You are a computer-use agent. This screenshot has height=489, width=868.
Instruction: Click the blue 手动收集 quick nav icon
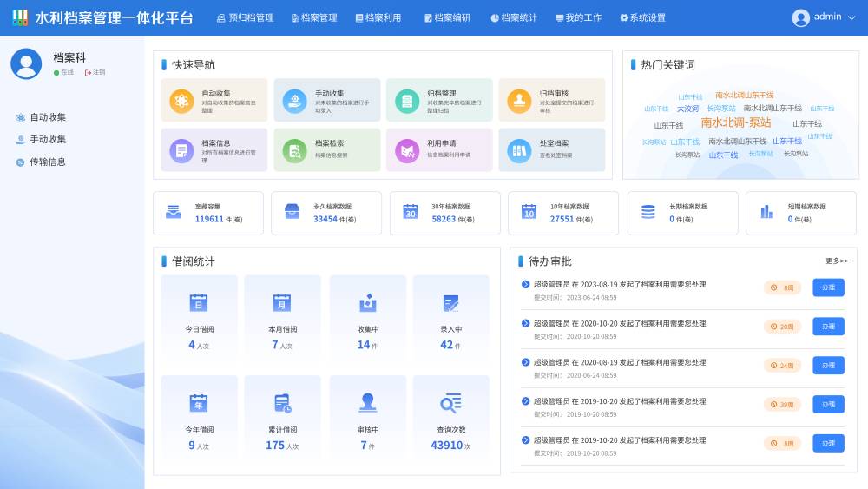point(294,101)
